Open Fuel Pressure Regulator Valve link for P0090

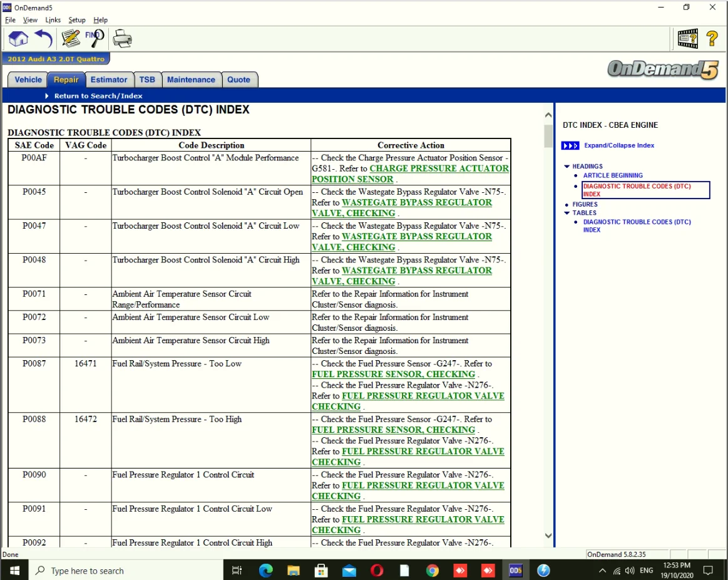click(408, 491)
